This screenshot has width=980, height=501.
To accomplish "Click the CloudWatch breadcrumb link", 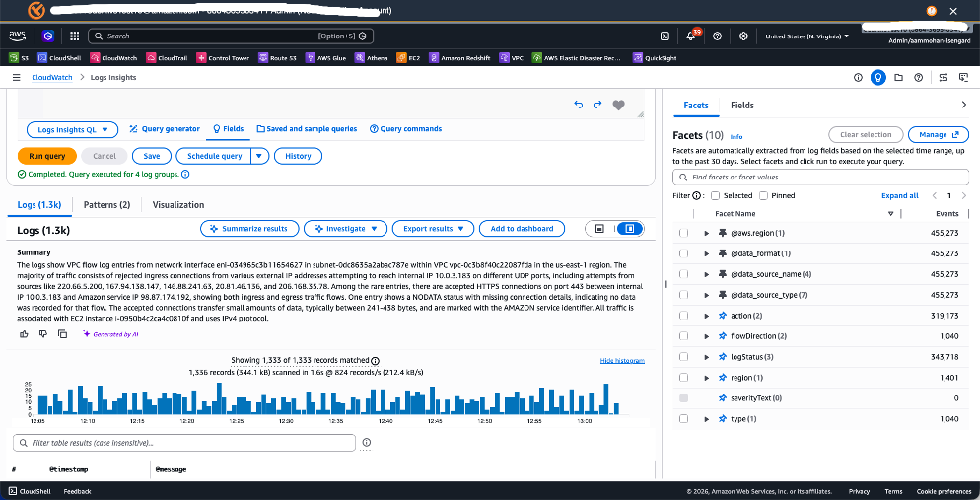I will (52, 78).
